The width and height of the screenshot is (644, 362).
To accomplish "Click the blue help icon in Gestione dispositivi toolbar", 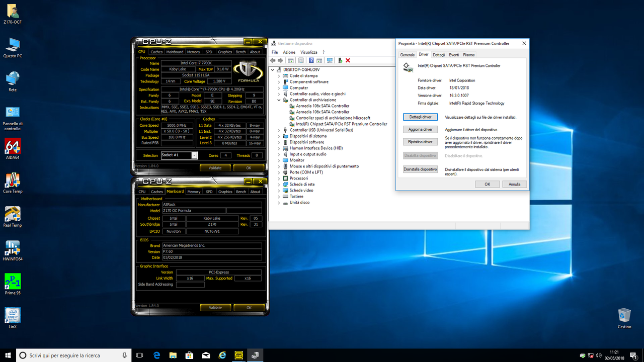I will [311, 60].
